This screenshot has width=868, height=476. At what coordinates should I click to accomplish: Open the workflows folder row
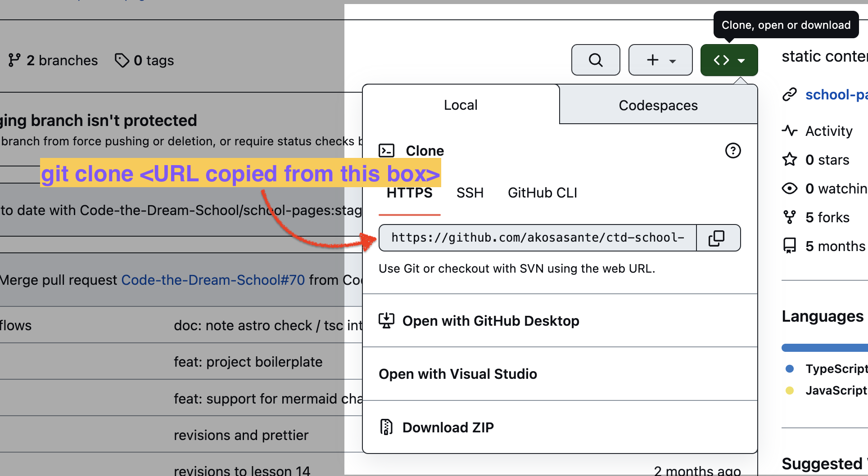coord(16,325)
